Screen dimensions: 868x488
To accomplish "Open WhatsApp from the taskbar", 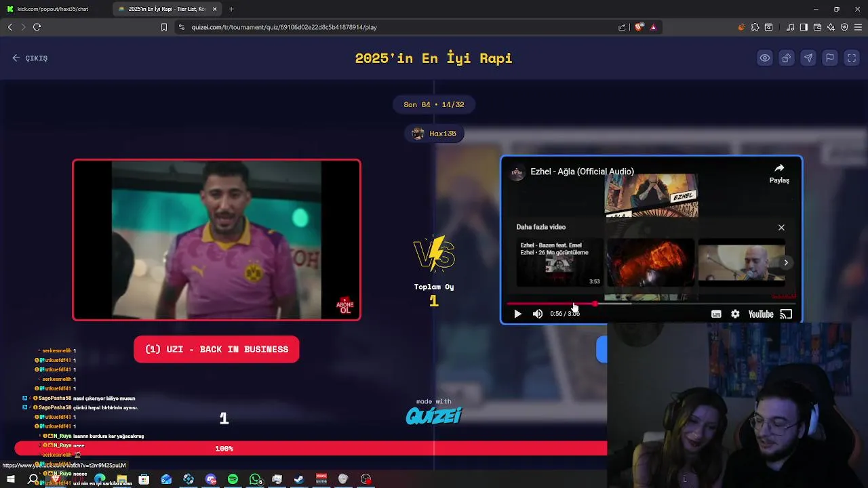I will point(255,479).
